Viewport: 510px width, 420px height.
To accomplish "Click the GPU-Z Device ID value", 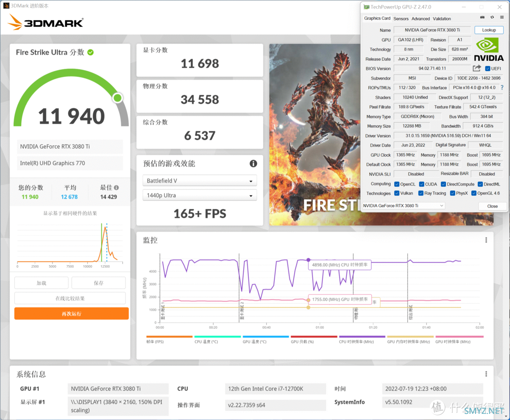I will pos(479,78).
